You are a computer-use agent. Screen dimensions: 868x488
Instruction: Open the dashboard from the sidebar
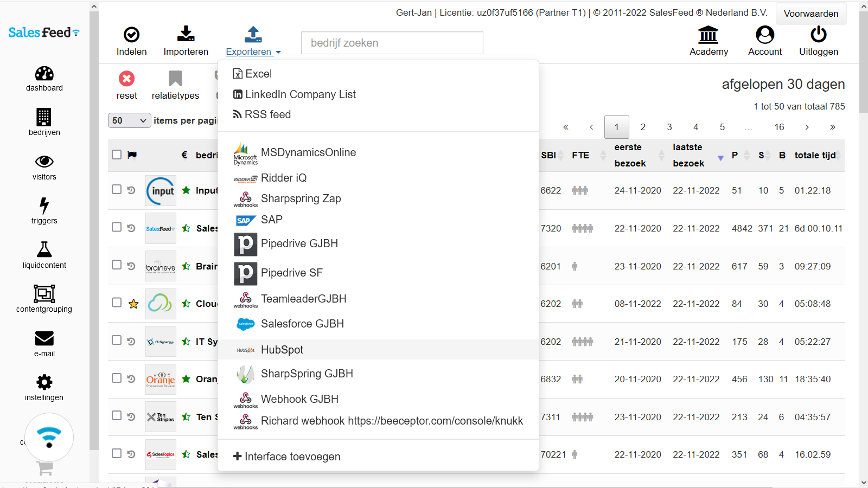pos(44,74)
